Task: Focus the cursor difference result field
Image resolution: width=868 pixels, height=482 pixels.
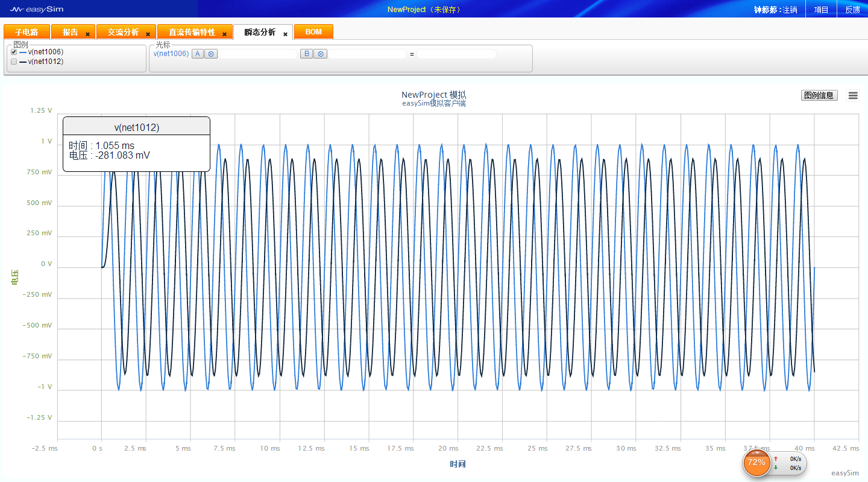Action: click(x=456, y=54)
